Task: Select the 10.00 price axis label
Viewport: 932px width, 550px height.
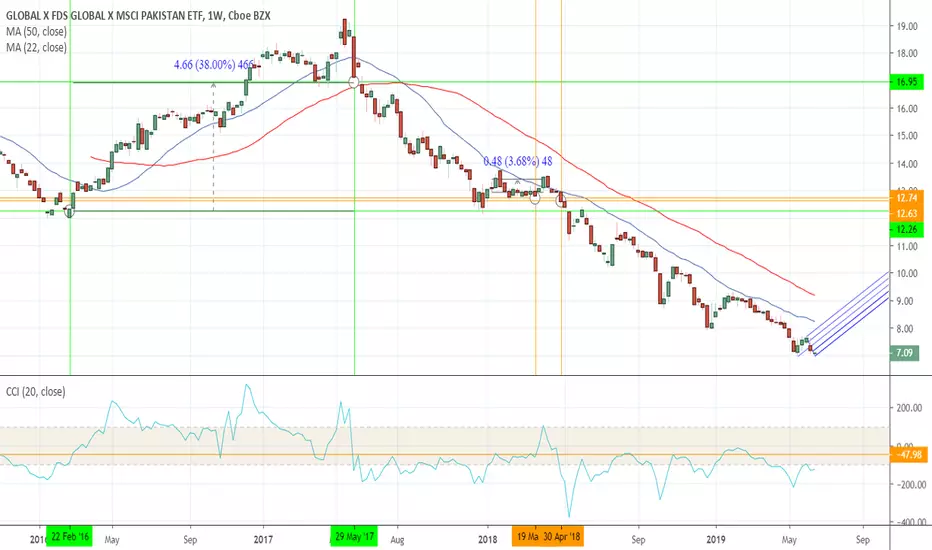Action: click(909, 274)
